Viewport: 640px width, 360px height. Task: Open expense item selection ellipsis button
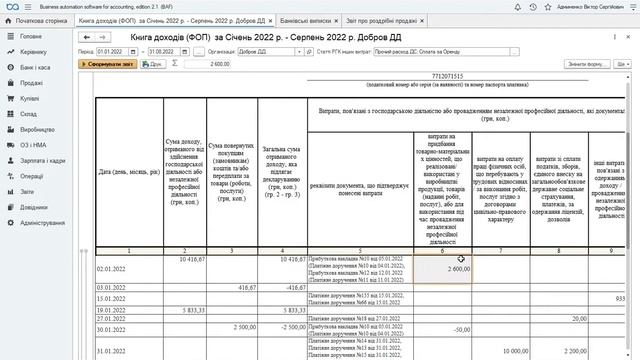(514, 52)
